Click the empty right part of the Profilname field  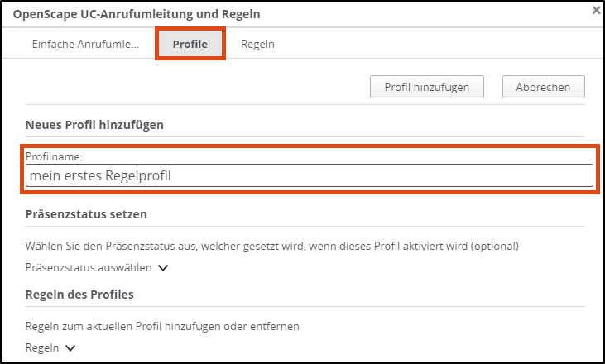[414, 175]
